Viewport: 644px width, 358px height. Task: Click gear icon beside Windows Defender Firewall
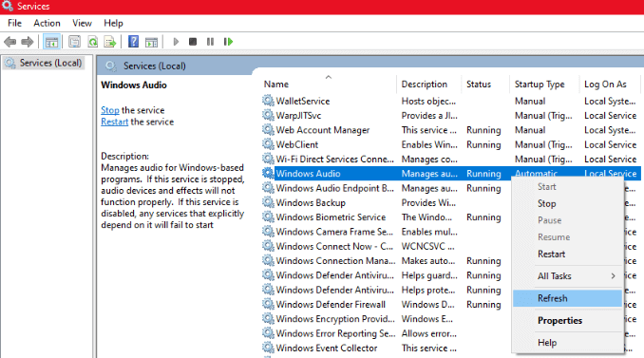(x=268, y=304)
